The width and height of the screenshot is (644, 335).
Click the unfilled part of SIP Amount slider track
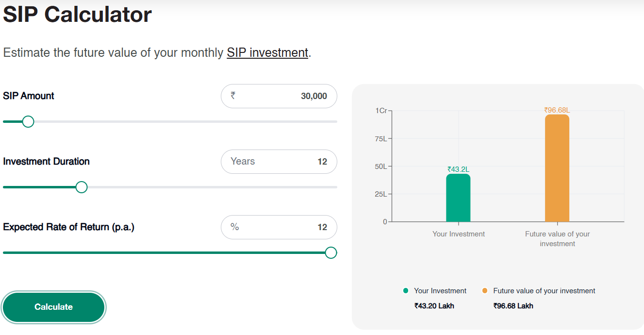(184, 121)
